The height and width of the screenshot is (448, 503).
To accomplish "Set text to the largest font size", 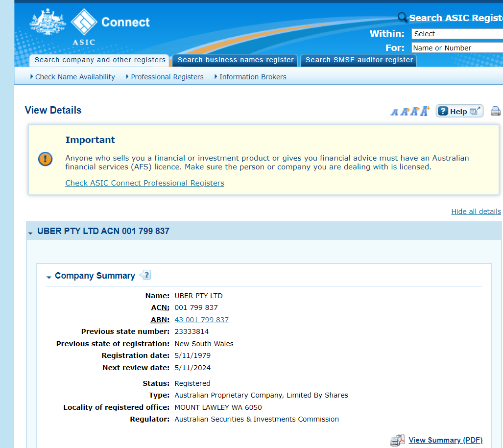I will click(425, 111).
